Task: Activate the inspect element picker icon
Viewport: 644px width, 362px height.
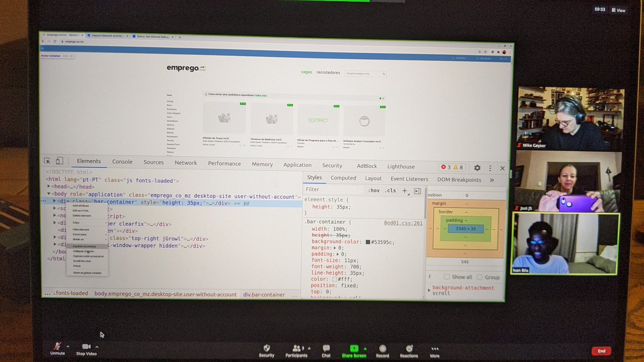Action: coord(47,160)
